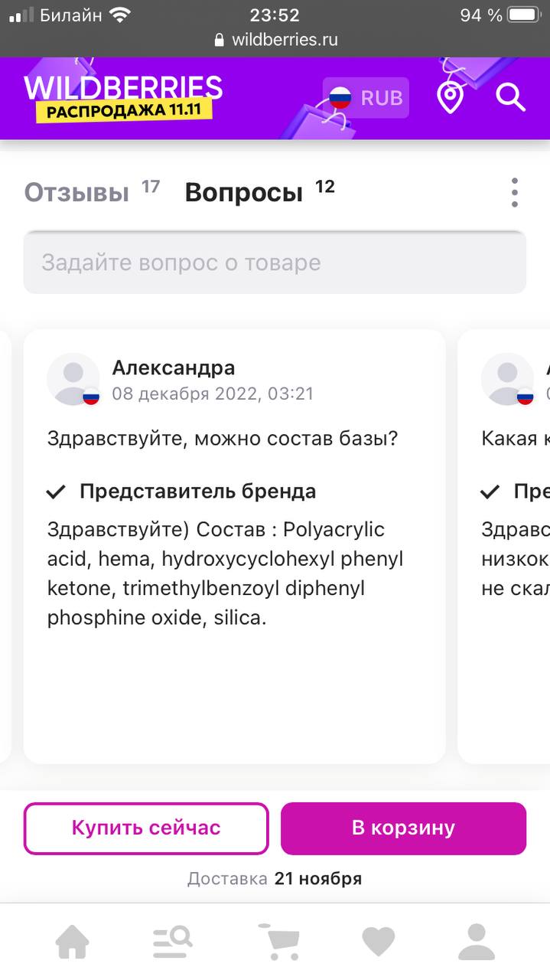Image resolution: width=550 pixels, height=980 pixels.
Task: Switch to the Отзывы tab
Action: pos(76,192)
